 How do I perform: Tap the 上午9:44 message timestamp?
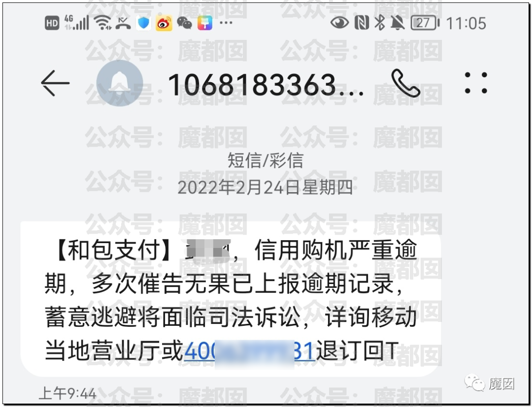pyautogui.click(x=67, y=394)
